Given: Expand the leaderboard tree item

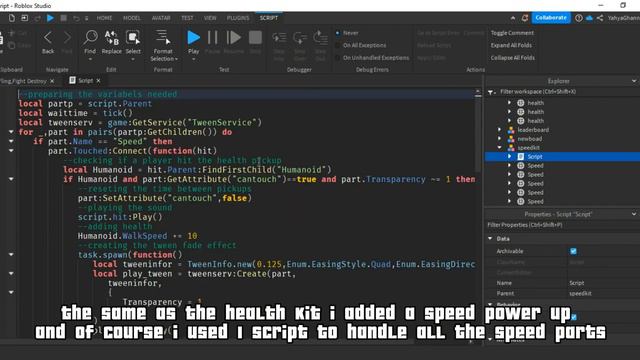Looking at the screenshot, I should click(500, 130).
